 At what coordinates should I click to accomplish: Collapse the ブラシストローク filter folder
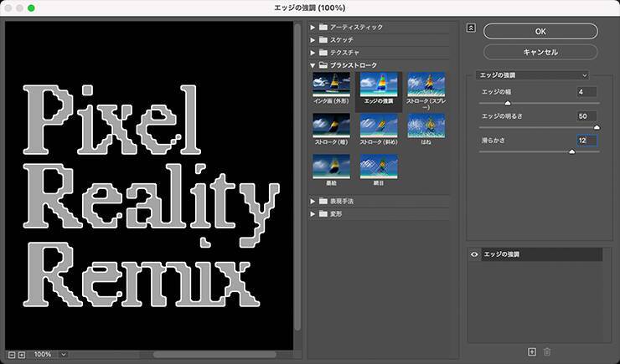click(313, 64)
